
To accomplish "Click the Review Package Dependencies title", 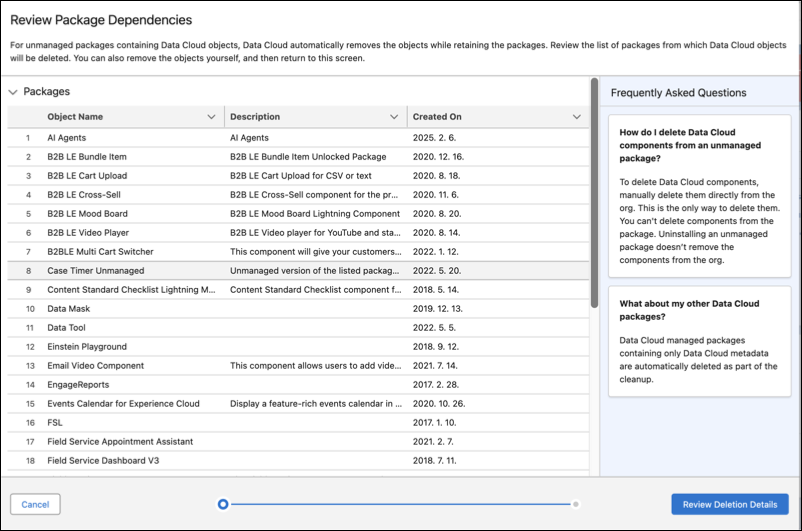I will (101, 20).
